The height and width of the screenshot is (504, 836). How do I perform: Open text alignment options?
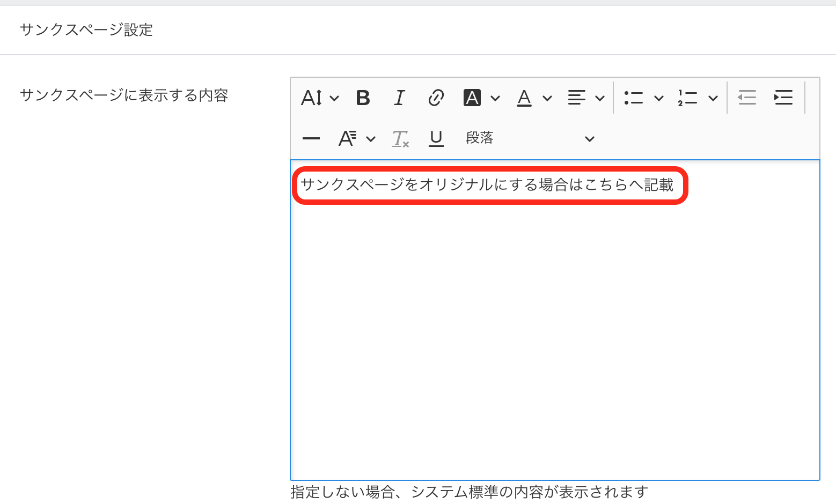[x=585, y=98]
